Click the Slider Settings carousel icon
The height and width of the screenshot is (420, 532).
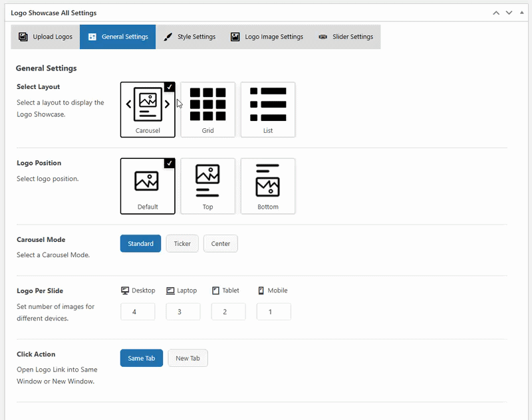[323, 37]
